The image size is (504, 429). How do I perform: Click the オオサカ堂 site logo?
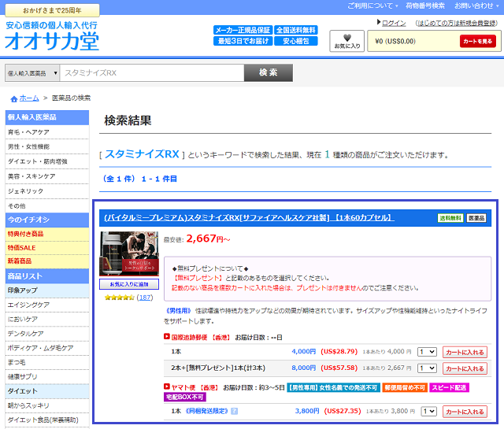pyautogui.click(x=52, y=42)
